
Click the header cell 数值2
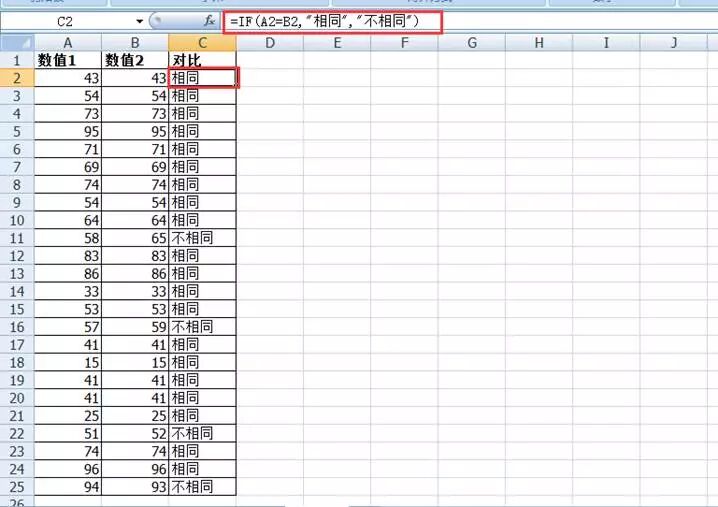tap(135, 60)
